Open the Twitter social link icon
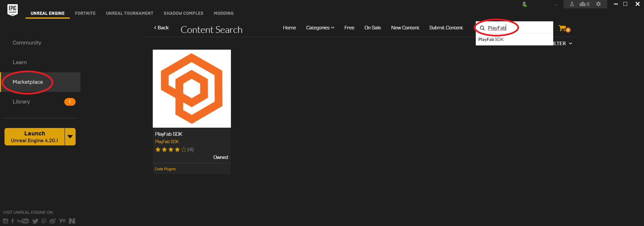The height and width of the screenshot is (226, 644). coord(35,221)
